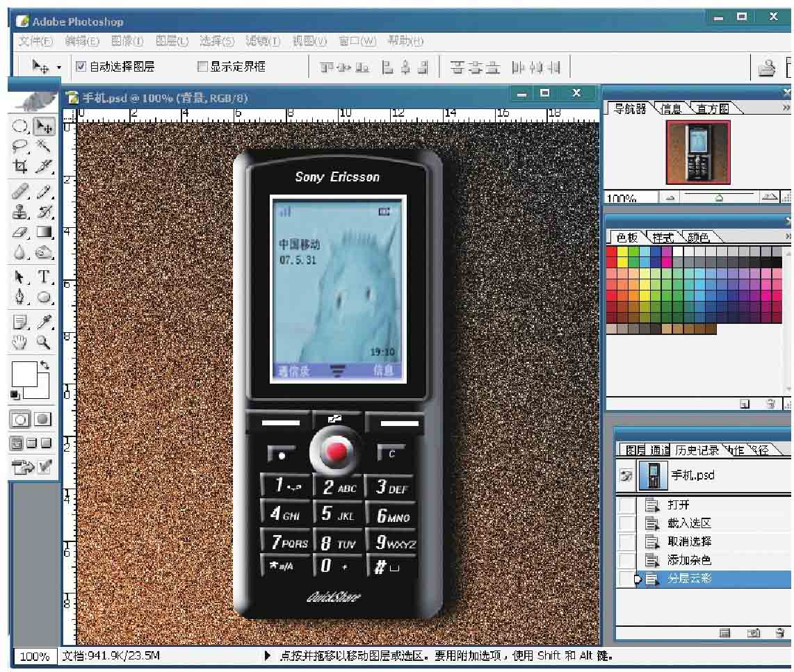This screenshot has width=794, height=672.
Task: Toggle history brush source on 手机.psd snapshot
Action: [627, 475]
